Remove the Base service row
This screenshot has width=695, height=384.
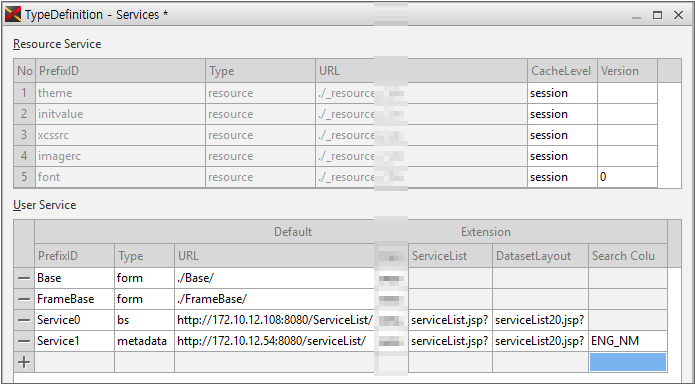[x=24, y=278]
